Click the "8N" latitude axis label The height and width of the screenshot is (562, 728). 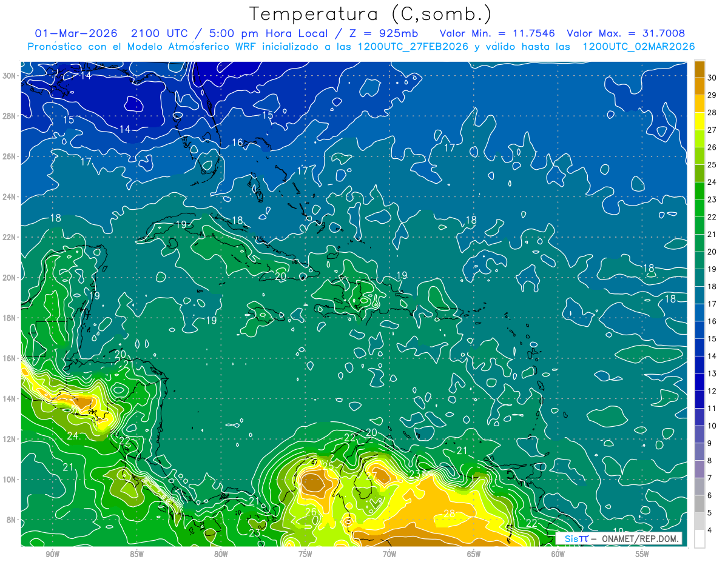(12, 520)
